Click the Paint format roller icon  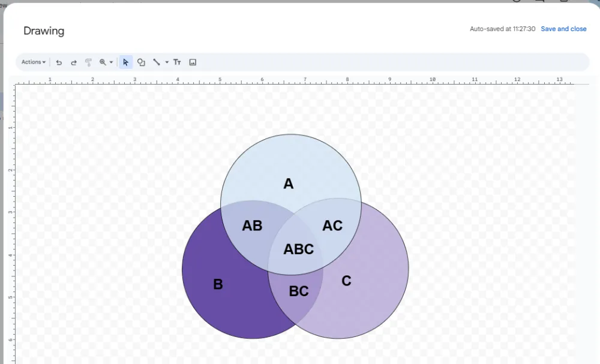88,62
